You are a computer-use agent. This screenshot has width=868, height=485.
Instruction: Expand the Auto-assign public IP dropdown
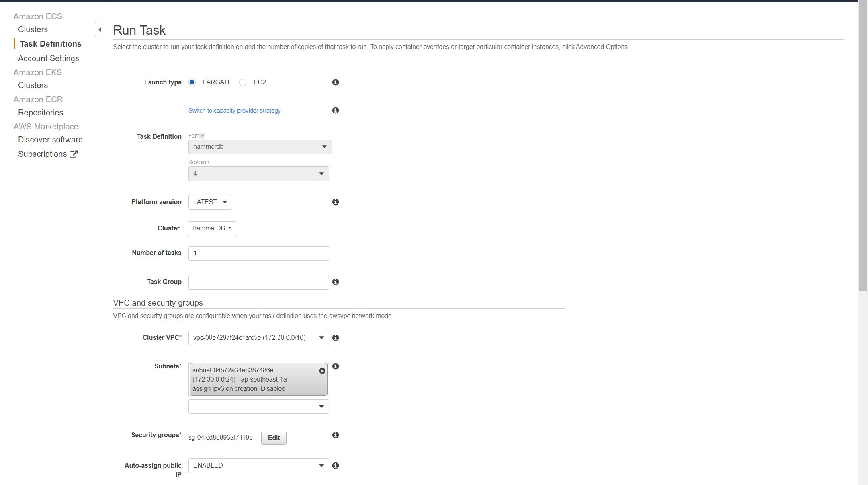(x=258, y=466)
